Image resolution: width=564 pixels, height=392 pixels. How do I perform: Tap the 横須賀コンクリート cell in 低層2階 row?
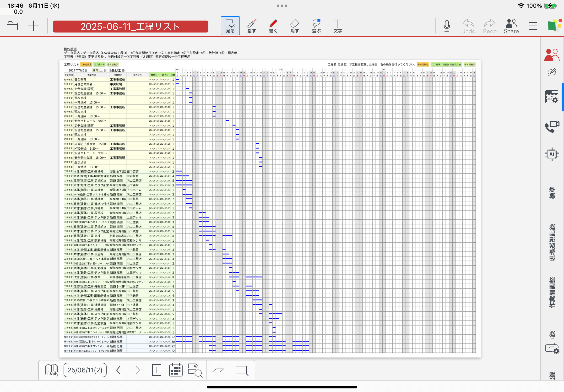[137, 245]
